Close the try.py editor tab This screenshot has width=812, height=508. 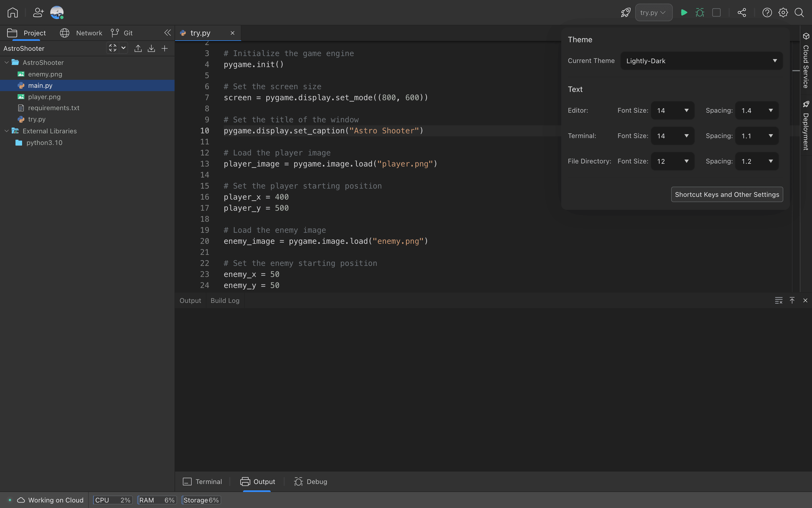233,33
